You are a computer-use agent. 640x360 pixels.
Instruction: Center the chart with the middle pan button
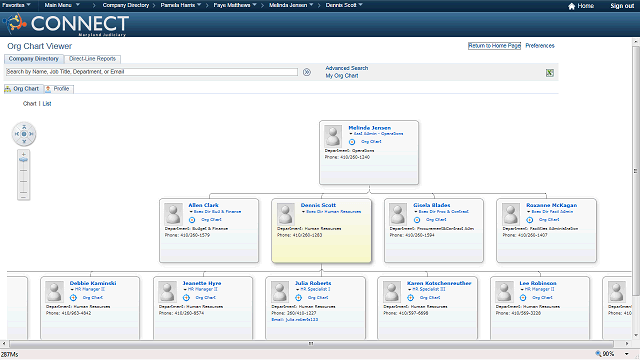point(24,134)
